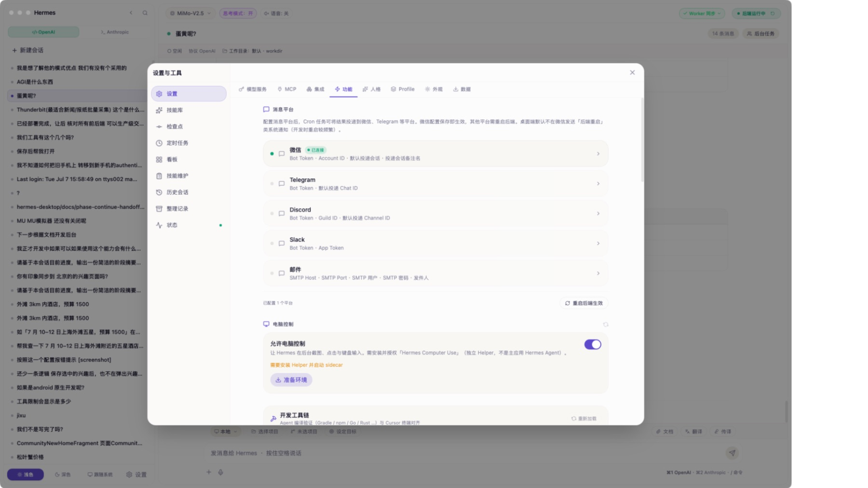The image size is (868, 488).
Task: Click the 选择项目 button
Action: click(x=265, y=432)
